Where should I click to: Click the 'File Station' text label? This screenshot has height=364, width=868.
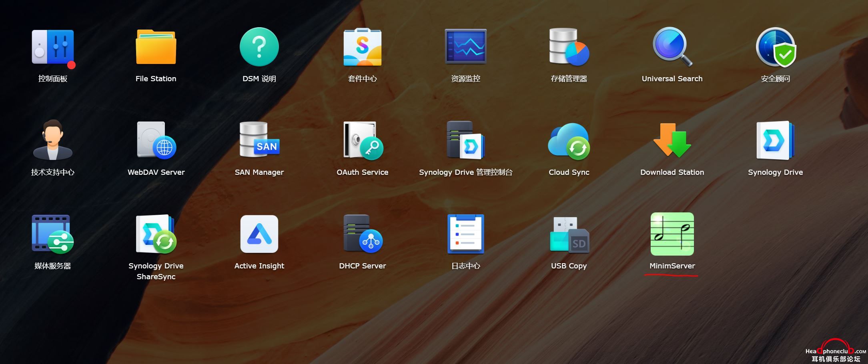tap(156, 79)
